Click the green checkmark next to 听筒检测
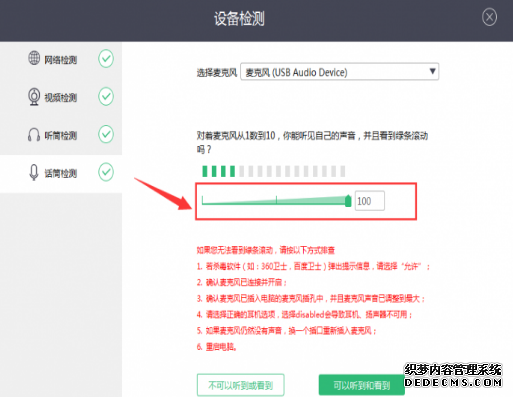This screenshot has width=513, height=397. click(x=106, y=134)
